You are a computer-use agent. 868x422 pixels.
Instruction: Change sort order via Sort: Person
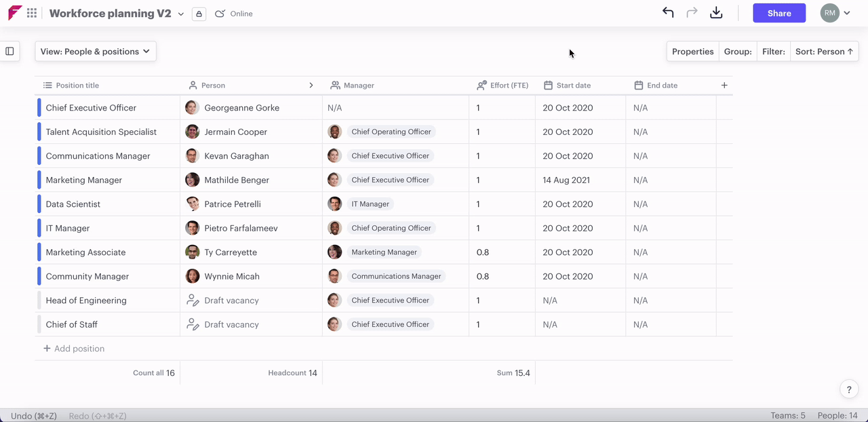824,52
